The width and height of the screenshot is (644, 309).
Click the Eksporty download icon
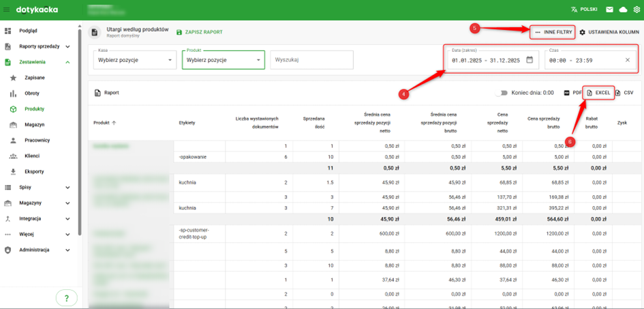[13, 172]
